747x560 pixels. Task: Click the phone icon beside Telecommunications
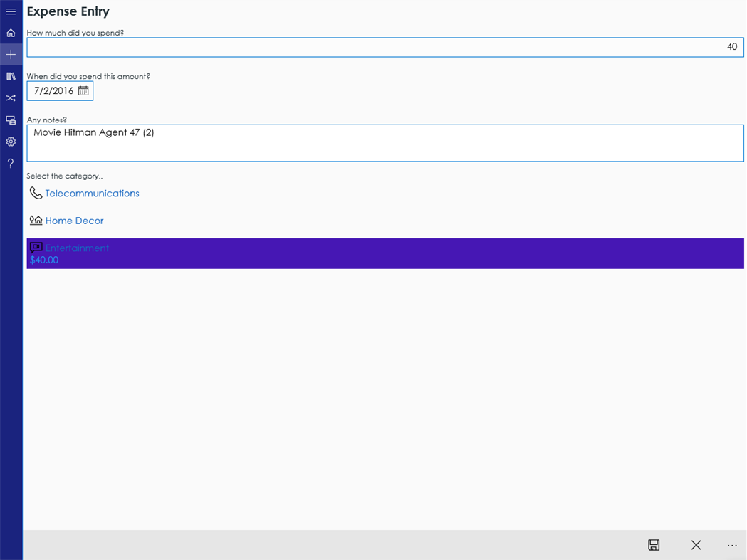[x=36, y=193]
